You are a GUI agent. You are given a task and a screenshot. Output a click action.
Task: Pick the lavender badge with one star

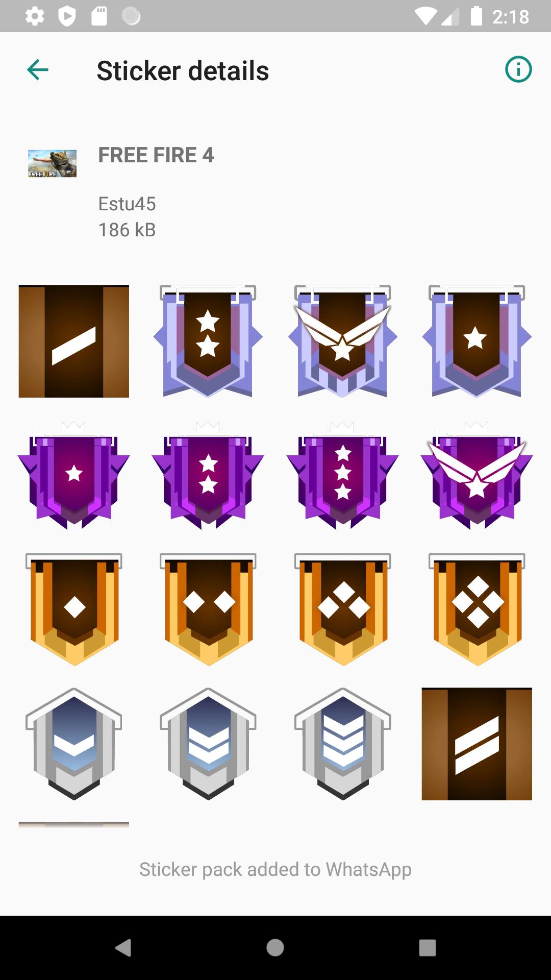pyautogui.click(x=477, y=341)
